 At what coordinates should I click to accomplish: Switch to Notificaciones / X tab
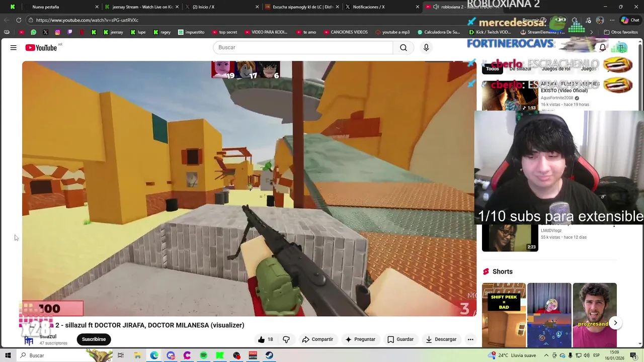381,7
